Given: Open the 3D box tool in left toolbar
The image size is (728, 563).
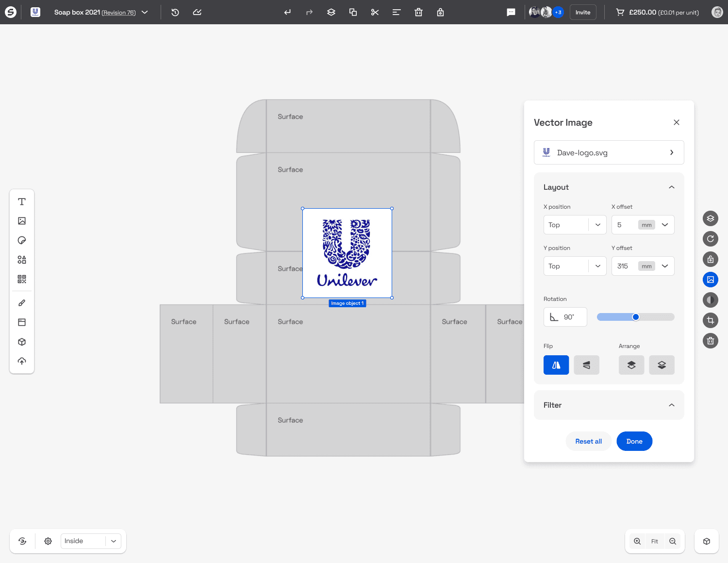Looking at the screenshot, I should coord(22,342).
